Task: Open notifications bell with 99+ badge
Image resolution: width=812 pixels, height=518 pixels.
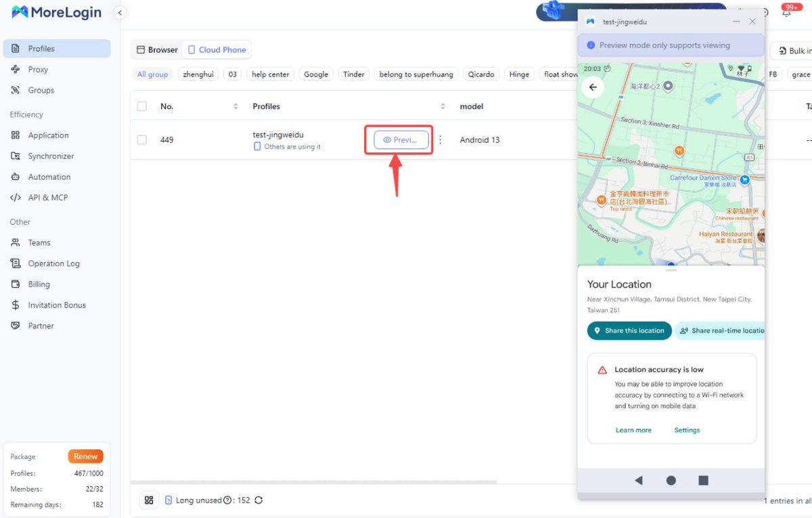Action: [x=786, y=12]
